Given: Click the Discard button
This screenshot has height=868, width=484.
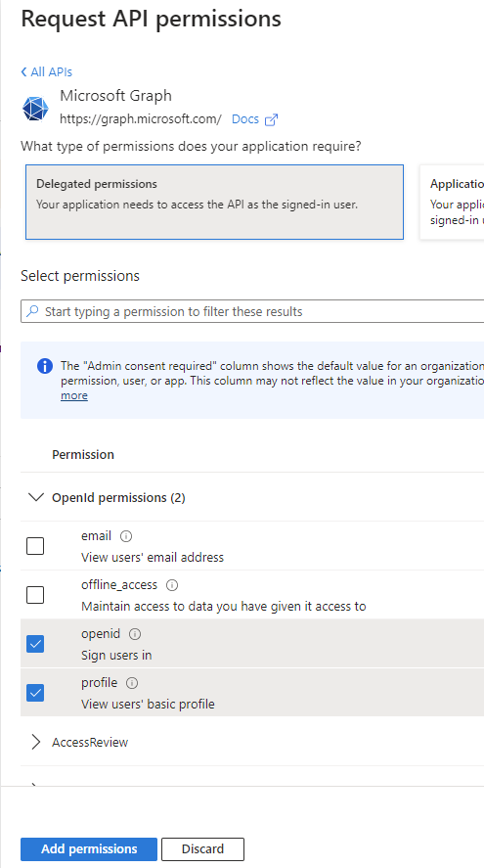Looking at the screenshot, I should (x=203, y=849).
